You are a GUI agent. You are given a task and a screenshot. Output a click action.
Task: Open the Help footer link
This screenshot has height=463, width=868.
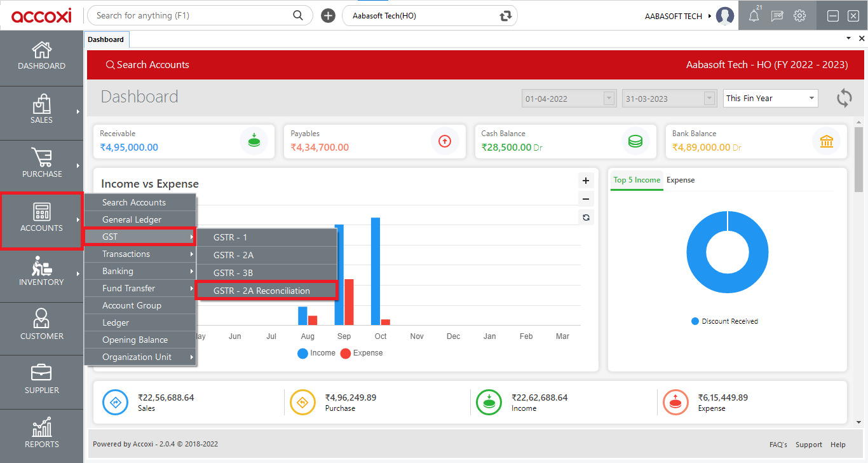click(838, 445)
